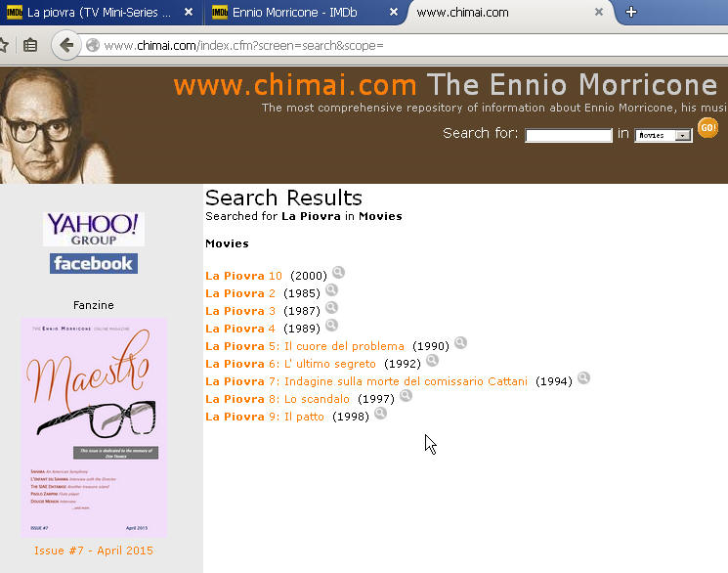Viewport: 728px width, 573px height.
Task: Open the bookmarks list icon in toolbar
Action: 30,46
